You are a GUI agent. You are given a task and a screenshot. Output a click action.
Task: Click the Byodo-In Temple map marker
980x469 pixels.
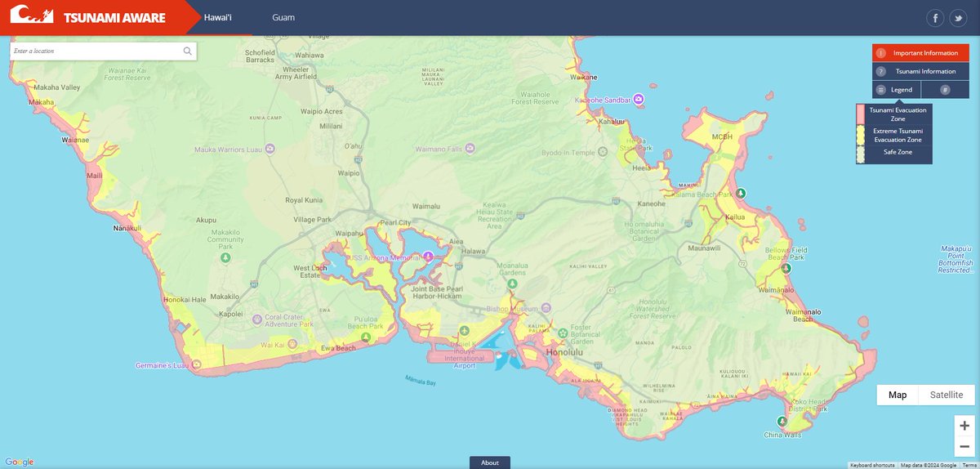603,152
